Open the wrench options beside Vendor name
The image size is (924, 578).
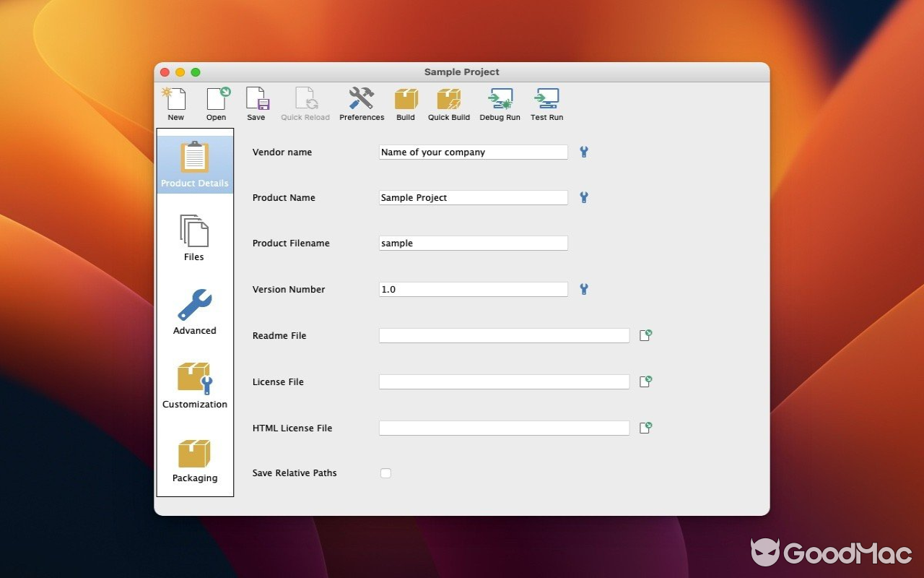(583, 152)
